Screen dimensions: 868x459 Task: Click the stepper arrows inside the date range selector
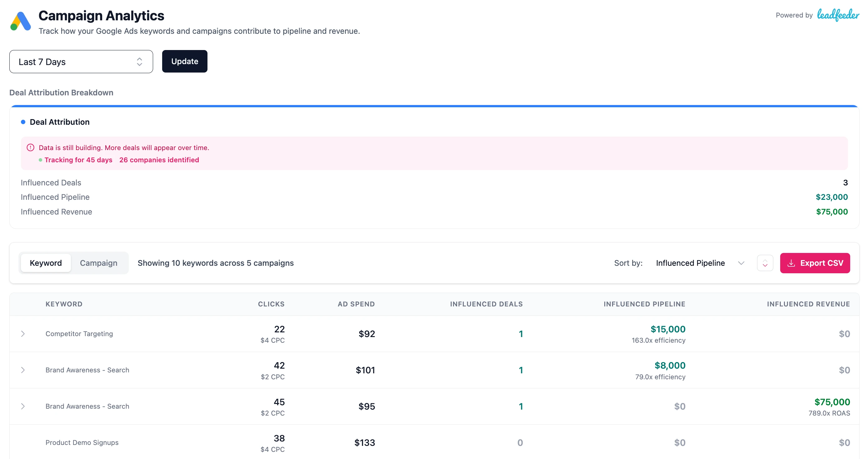139,61
